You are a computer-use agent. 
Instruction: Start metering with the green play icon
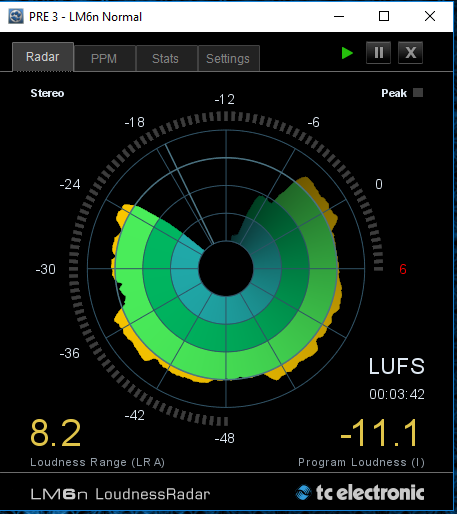347,53
